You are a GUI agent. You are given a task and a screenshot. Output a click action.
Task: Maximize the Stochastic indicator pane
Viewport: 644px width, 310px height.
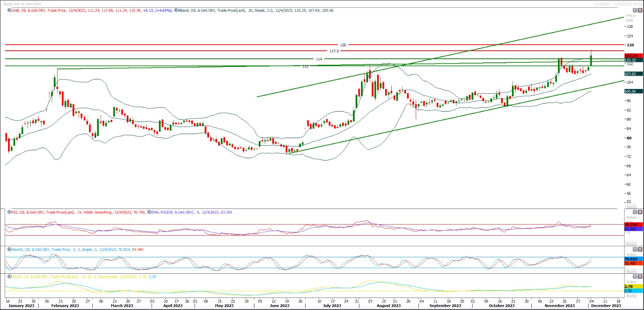(x=635, y=250)
